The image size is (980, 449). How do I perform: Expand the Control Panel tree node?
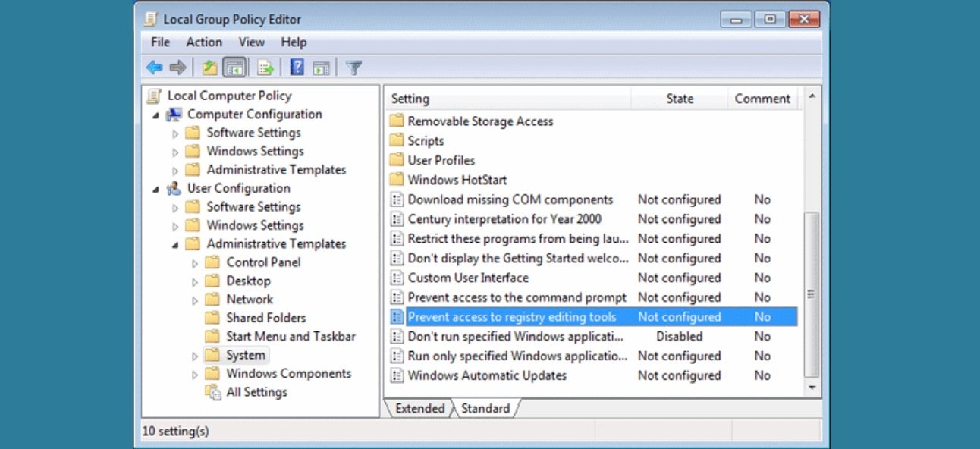194,262
